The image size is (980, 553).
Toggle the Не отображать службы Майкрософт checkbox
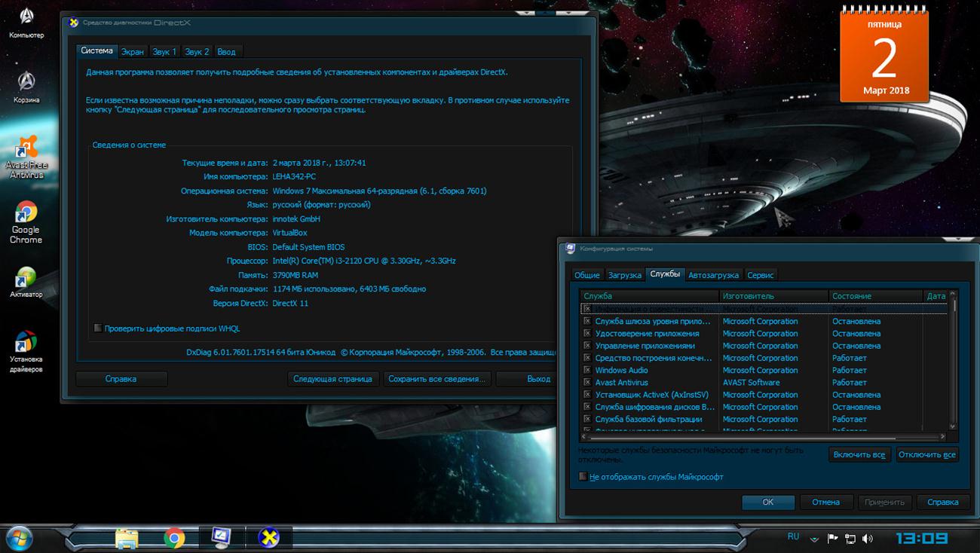[x=583, y=476]
